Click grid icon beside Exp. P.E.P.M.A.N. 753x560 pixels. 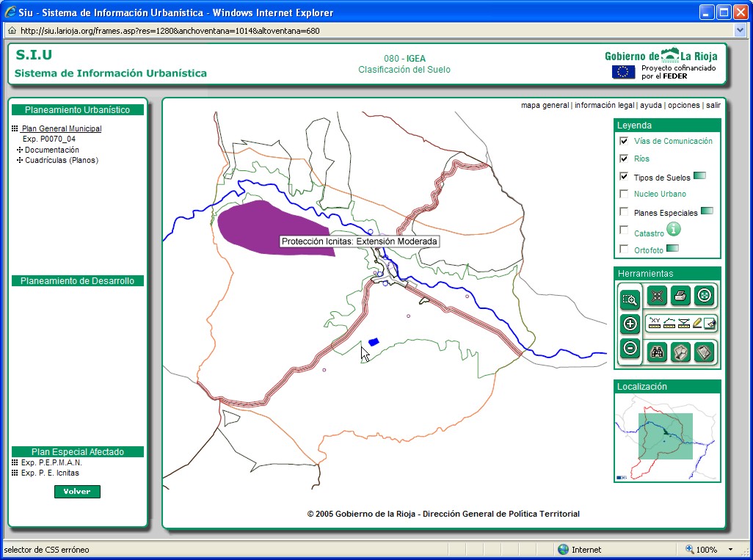click(x=15, y=462)
